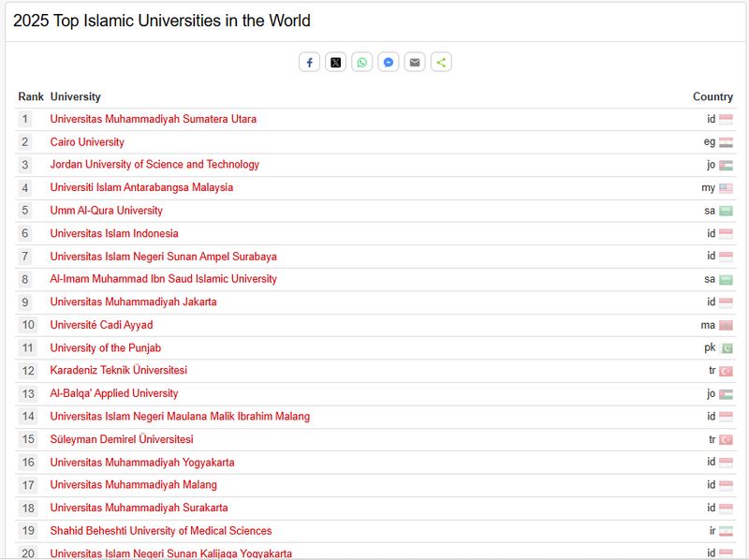Click the Jordan flag beside Jordan University of Science and Technology
749x560 pixels.
726,166
